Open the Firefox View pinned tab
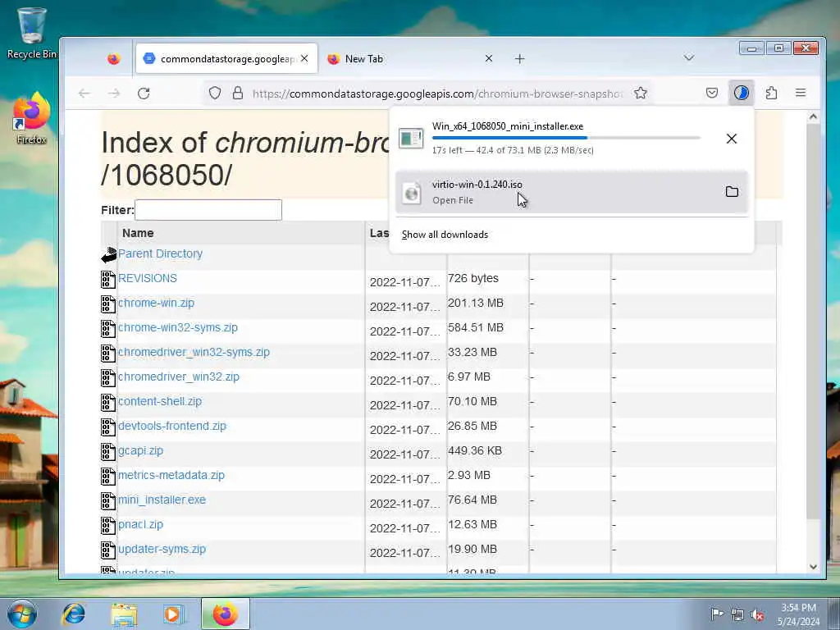The image size is (840, 630). point(113,59)
